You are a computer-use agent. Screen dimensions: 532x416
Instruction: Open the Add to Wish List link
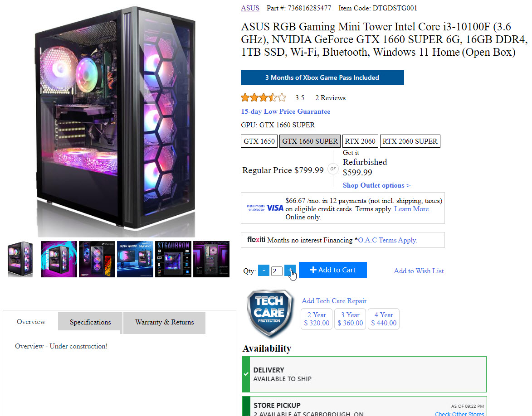click(419, 271)
